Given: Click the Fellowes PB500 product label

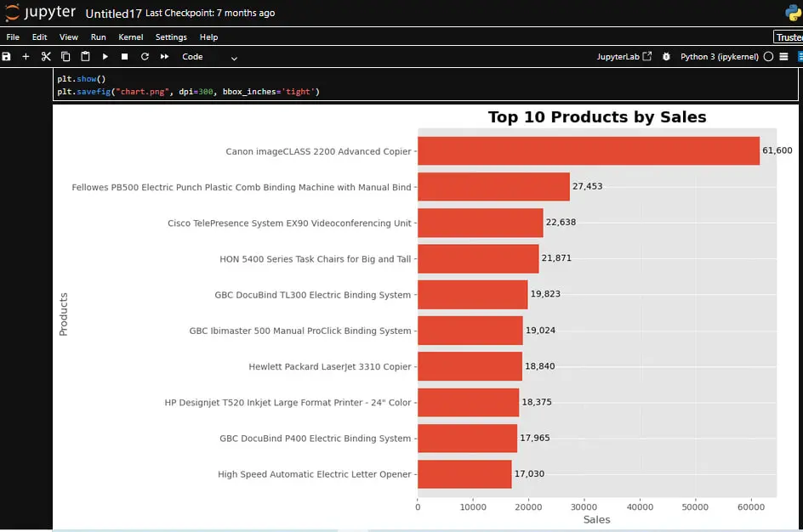Looking at the screenshot, I should [242, 187].
